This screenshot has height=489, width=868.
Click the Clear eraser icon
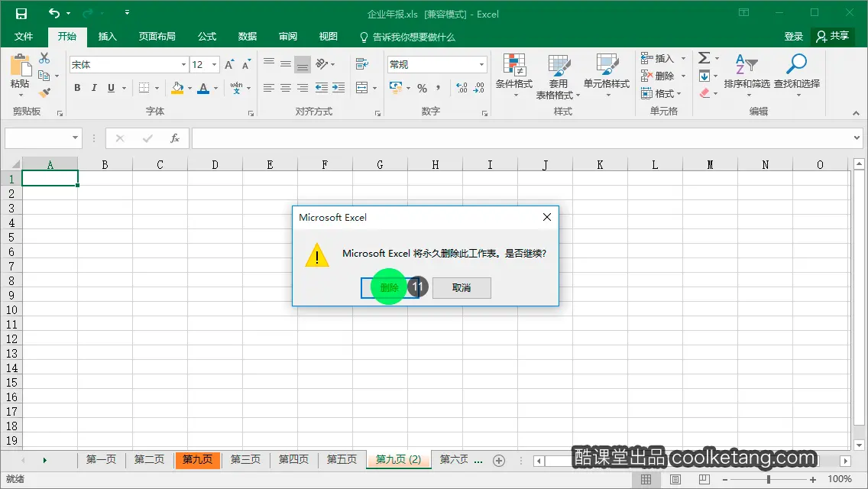pyautogui.click(x=704, y=93)
